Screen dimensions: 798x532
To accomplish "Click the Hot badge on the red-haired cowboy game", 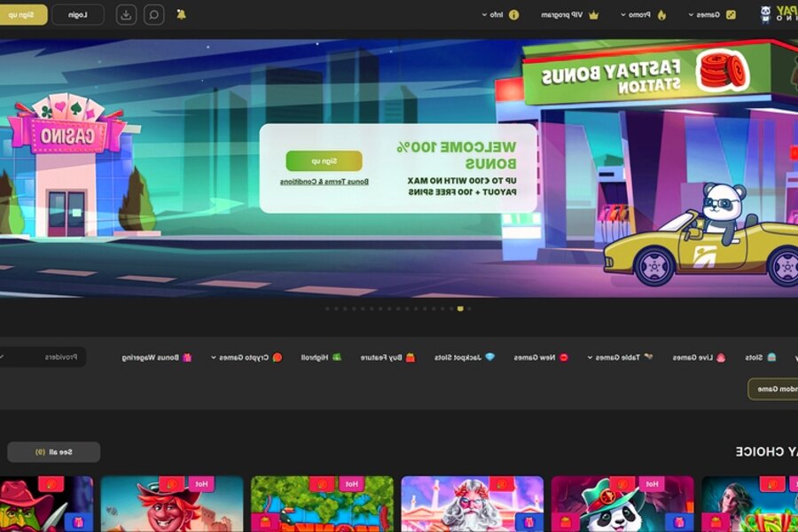I will pos(201,484).
